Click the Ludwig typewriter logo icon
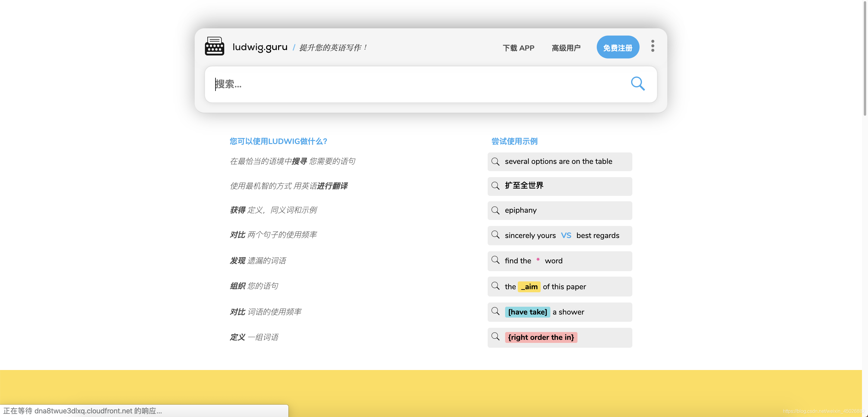 [x=214, y=46]
